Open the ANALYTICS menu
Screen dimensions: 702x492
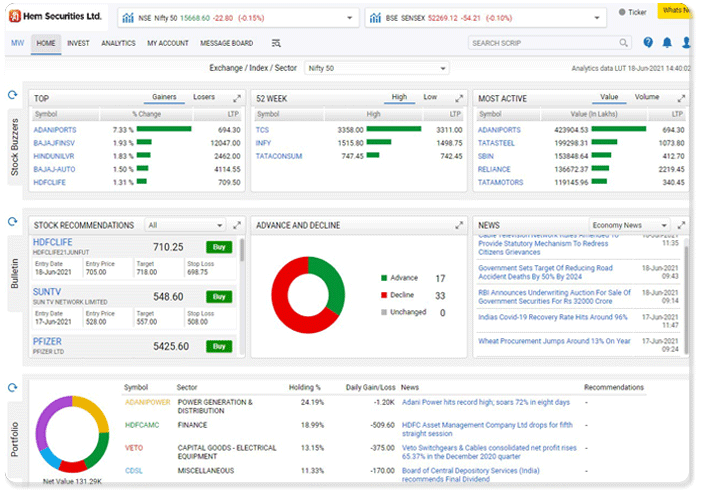118,43
